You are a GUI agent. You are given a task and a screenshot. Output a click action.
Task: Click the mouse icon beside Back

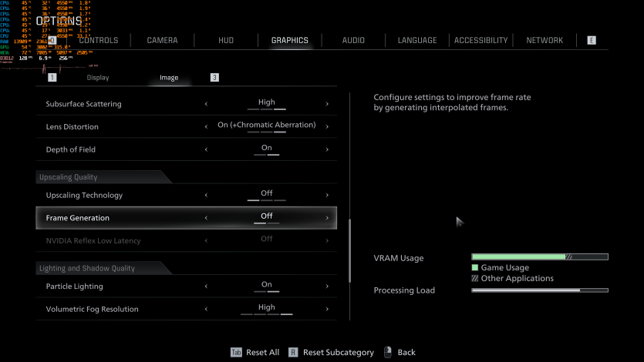pos(387,352)
